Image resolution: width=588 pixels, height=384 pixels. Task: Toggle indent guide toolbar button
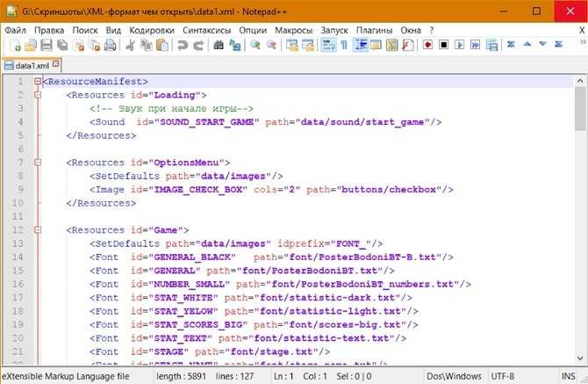coord(361,46)
